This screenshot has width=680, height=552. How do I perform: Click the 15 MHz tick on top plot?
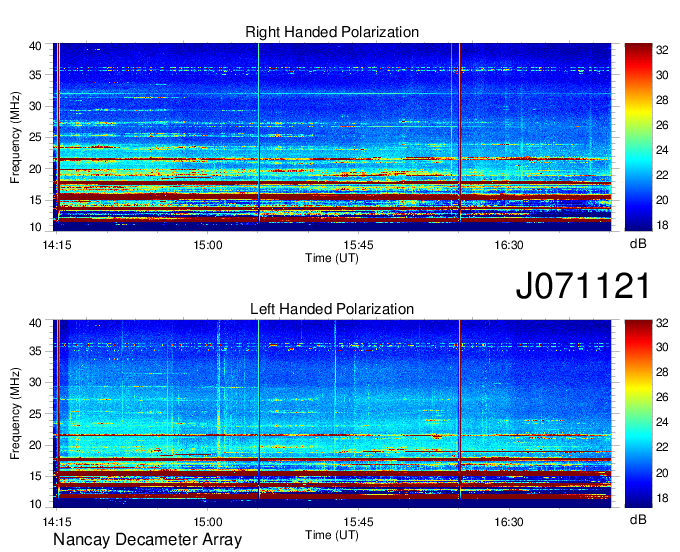(x=35, y=200)
